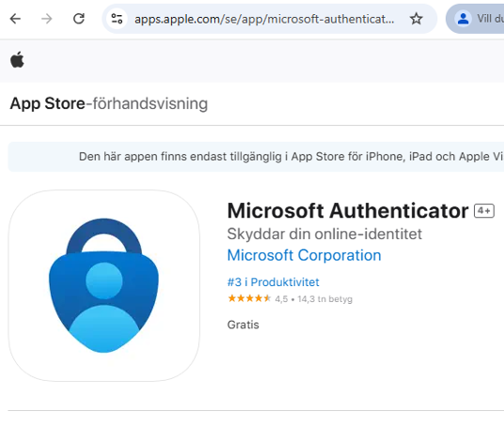The width and height of the screenshot is (504, 427).
Task: Select the 4+ age rating badge
Action: [484, 211]
